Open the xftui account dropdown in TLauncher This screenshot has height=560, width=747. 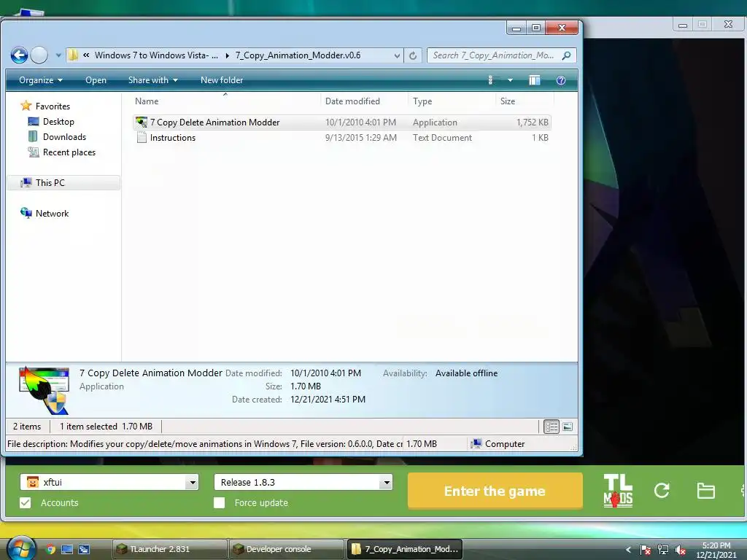coord(192,483)
